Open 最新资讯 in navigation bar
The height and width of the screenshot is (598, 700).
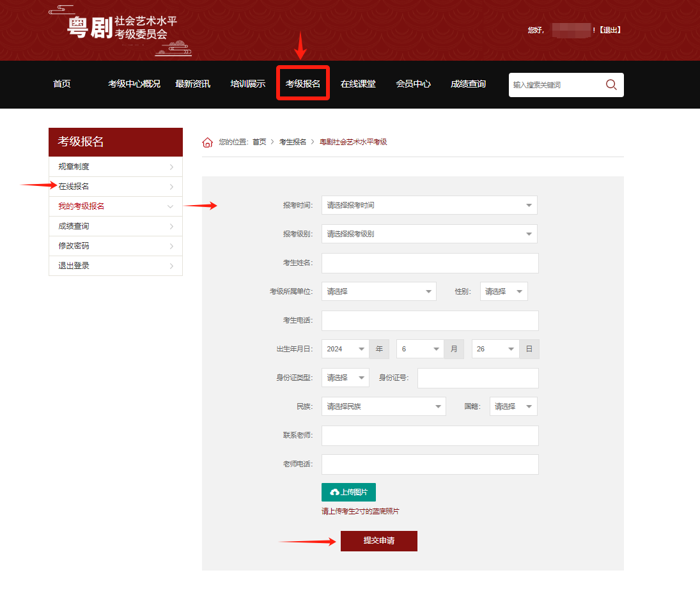click(192, 84)
